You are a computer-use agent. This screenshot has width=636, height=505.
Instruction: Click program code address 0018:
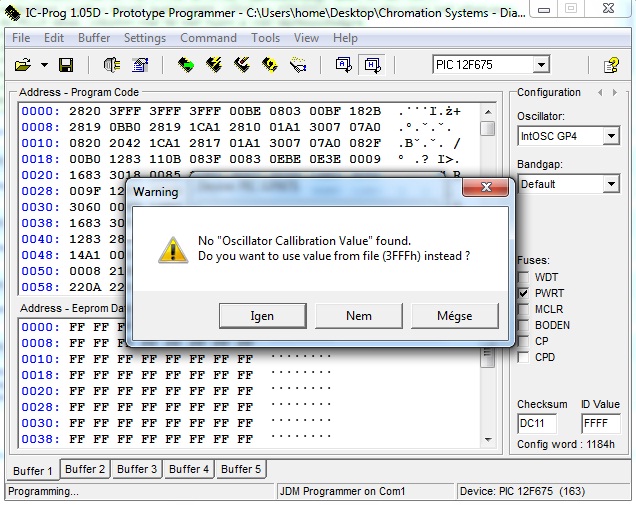coord(40,159)
